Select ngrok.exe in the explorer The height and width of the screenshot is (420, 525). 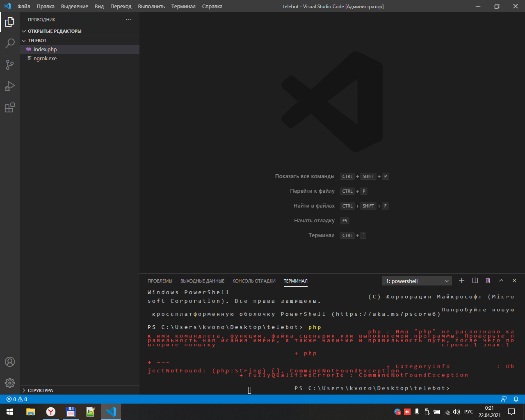click(x=80, y=58)
